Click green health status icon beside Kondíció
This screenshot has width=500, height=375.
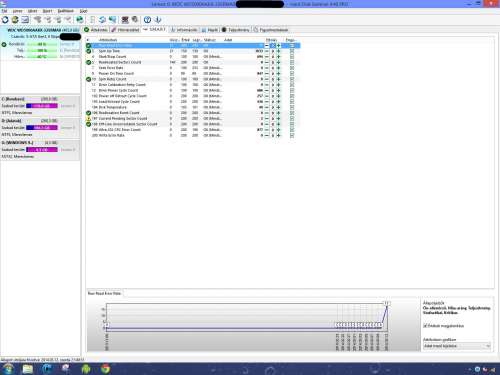coord(4,44)
